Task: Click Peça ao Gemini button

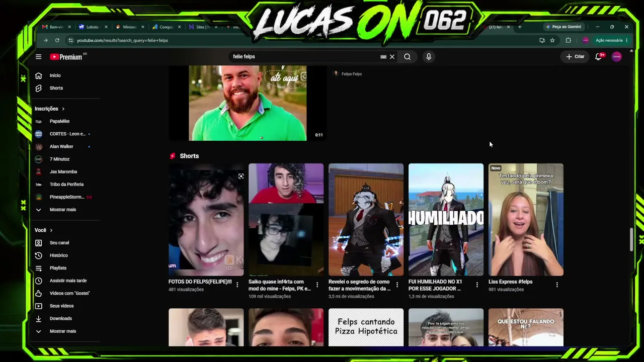Action: pos(563,27)
